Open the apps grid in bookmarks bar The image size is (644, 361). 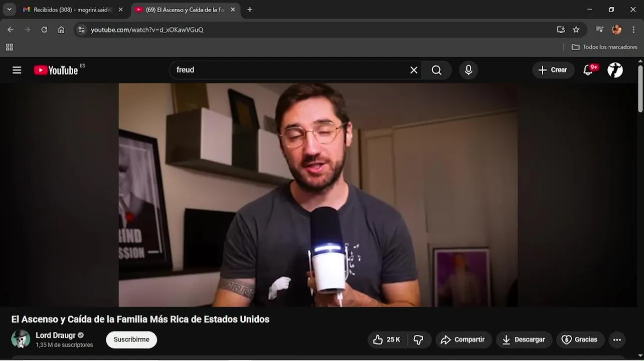point(9,47)
